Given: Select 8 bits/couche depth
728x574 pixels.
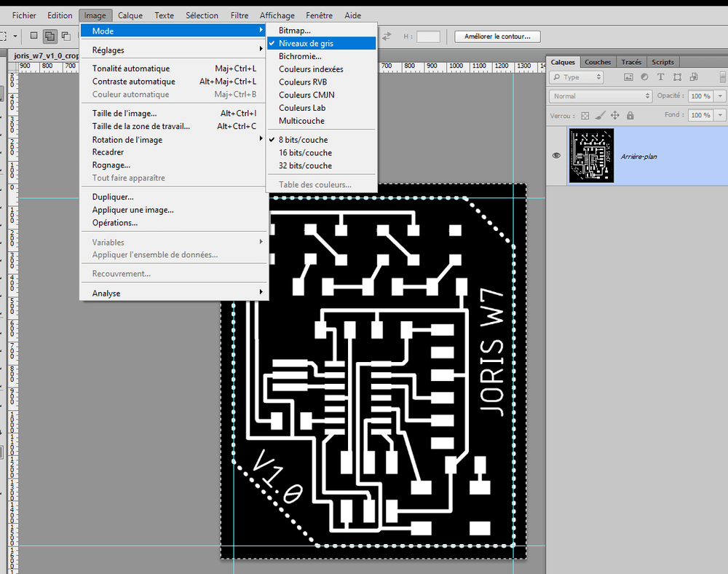Looking at the screenshot, I should coord(321,140).
